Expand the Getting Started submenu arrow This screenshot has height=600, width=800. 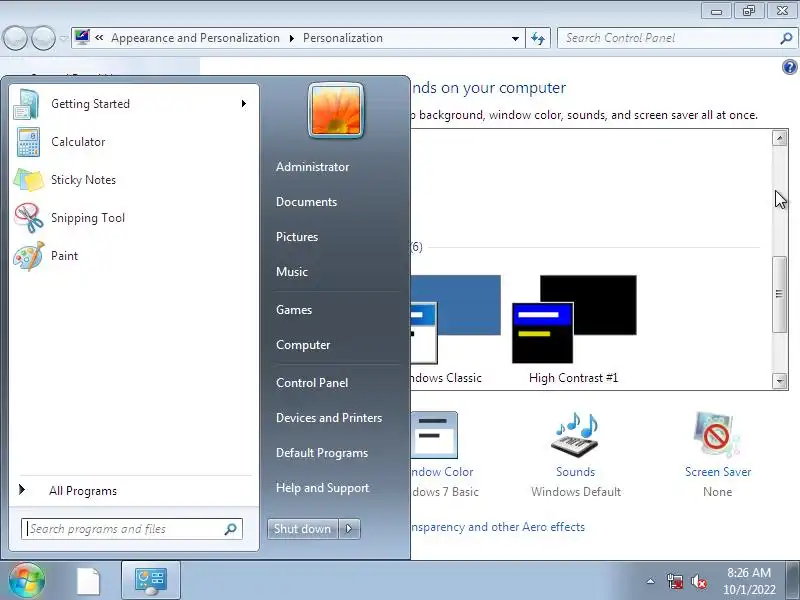(244, 104)
